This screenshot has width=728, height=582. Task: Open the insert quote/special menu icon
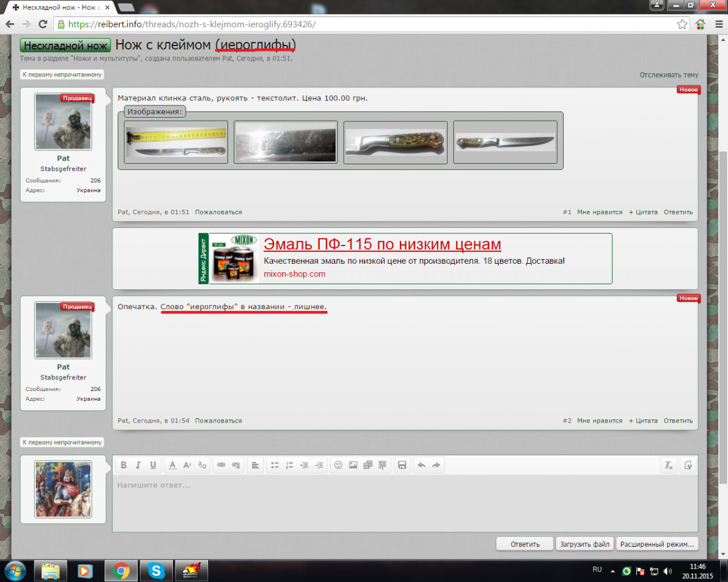click(x=382, y=465)
